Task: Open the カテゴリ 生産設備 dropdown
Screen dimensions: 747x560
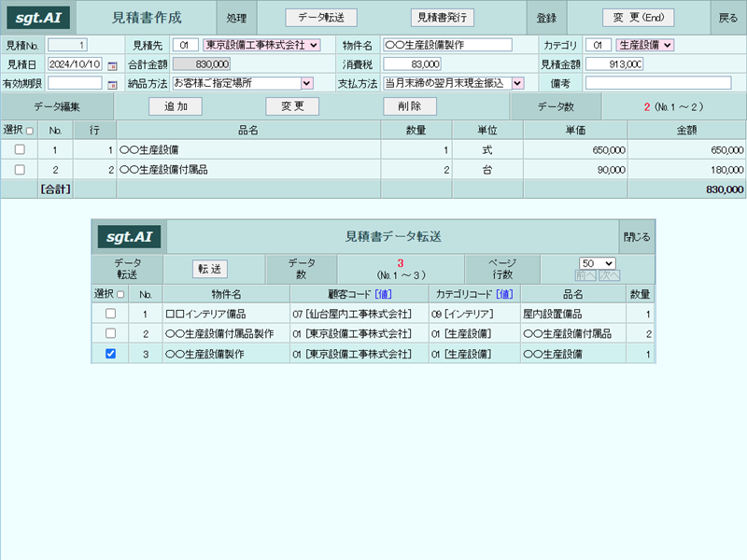Action: (x=644, y=45)
